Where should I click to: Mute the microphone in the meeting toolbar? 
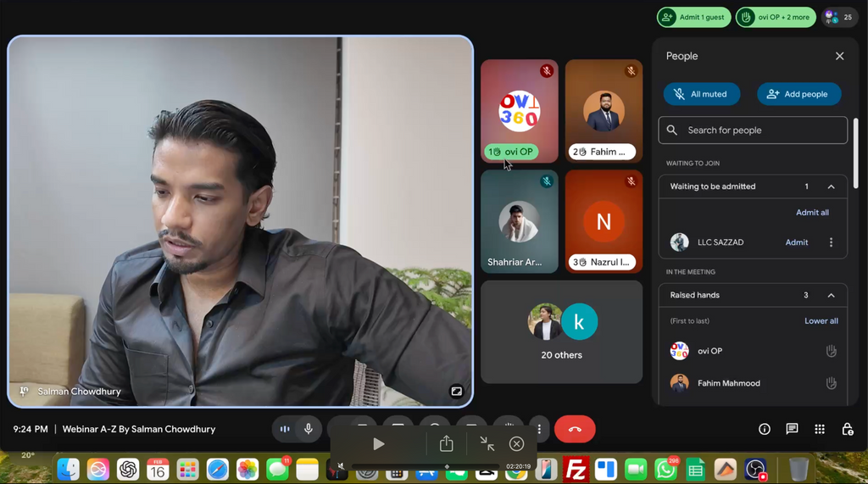pyautogui.click(x=309, y=430)
